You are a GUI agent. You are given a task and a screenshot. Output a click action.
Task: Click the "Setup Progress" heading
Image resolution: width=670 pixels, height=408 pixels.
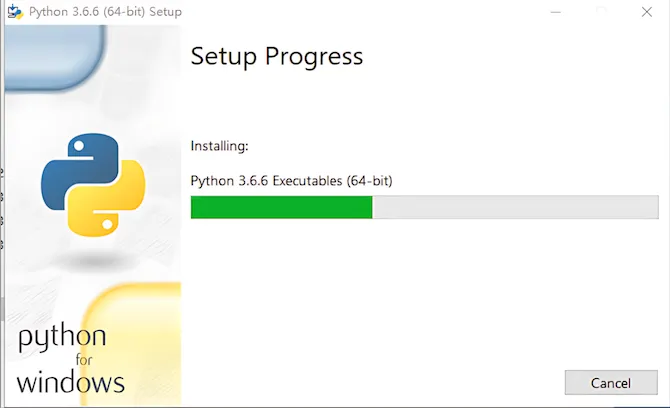277,56
